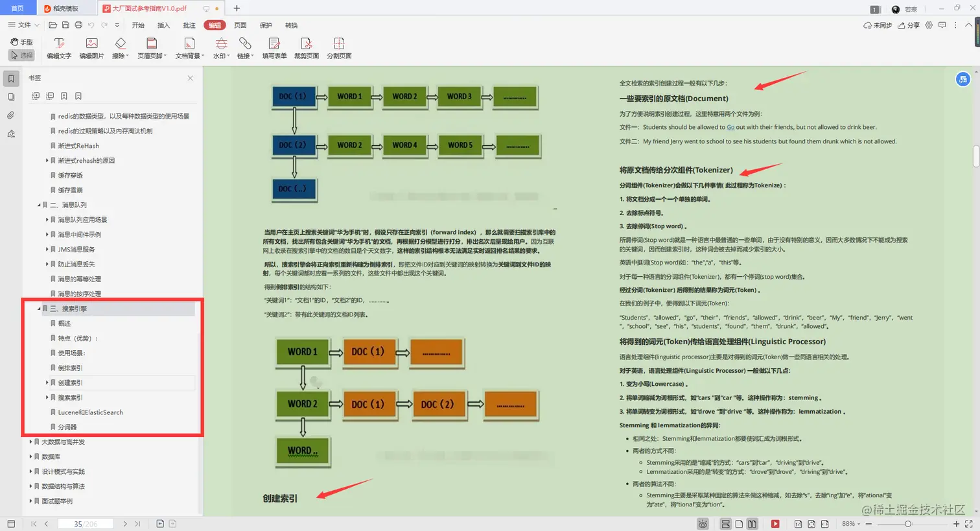Click the Undo arrow icon
Viewport: 980px width, 531px height.
tap(91, 25)
